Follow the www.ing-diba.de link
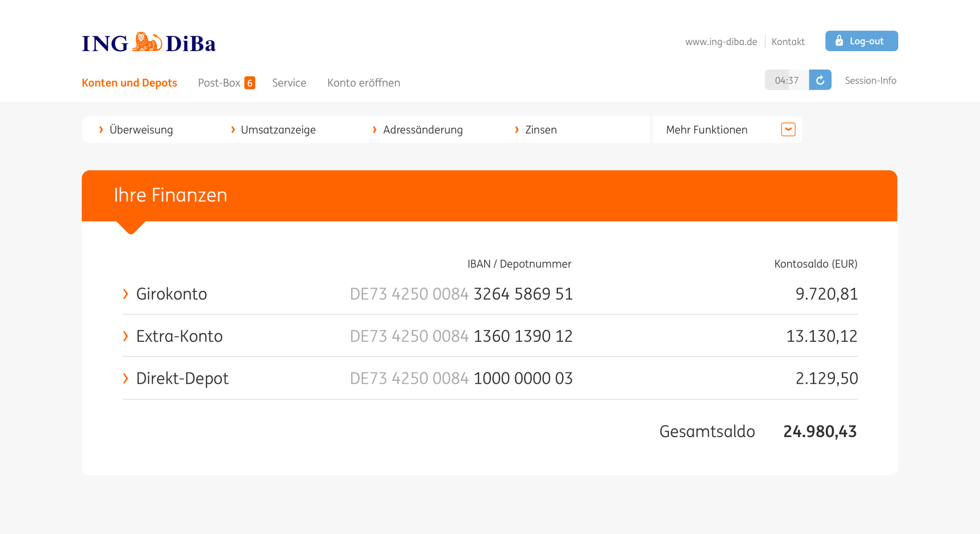 click(721, 42)
